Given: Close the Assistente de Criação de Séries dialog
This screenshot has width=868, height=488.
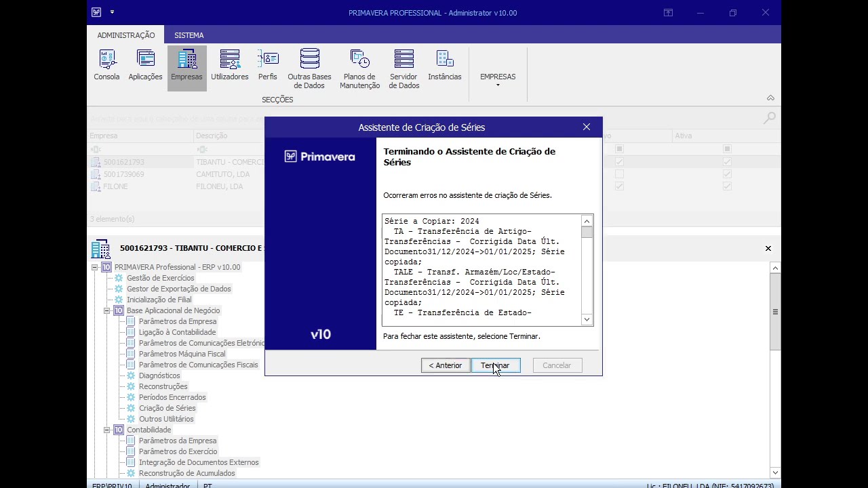Looking at the screenshot, I should (587, 127).
